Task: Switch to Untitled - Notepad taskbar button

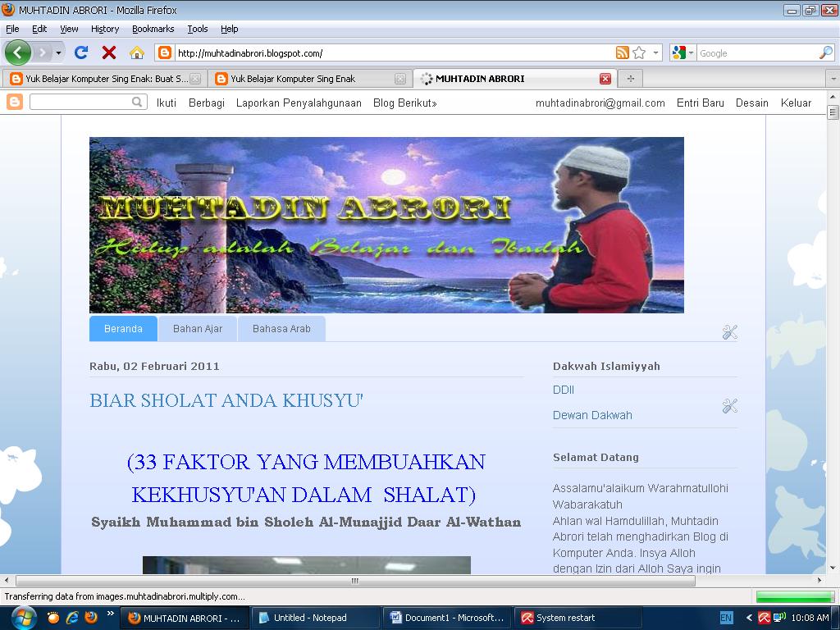Action: (x=316, y=619)
